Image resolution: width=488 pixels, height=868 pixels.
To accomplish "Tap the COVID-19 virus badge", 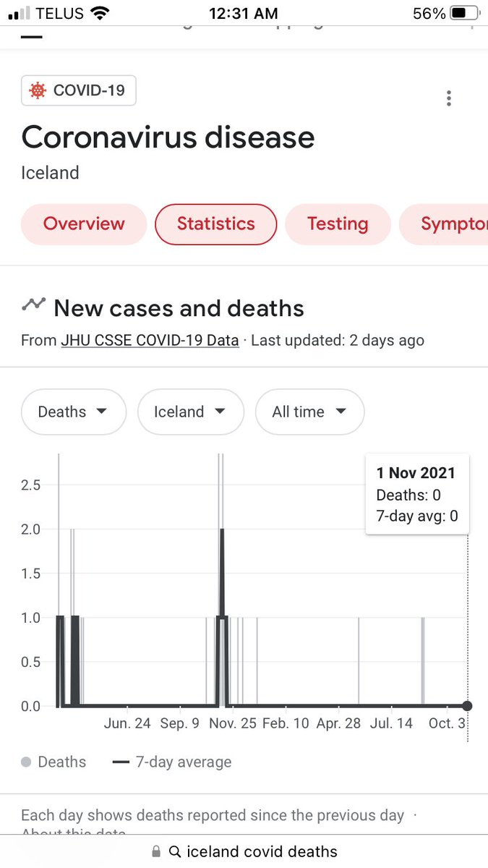I will pyautogui.click(x=78, y=91).
